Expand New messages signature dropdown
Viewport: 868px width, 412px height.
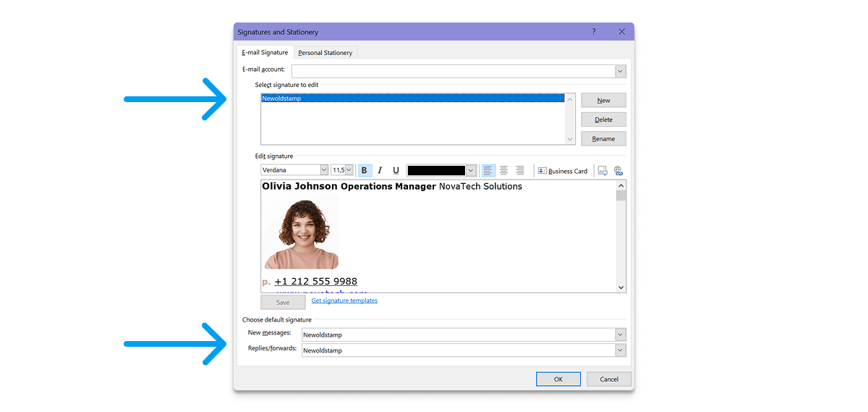pos(620,335)
